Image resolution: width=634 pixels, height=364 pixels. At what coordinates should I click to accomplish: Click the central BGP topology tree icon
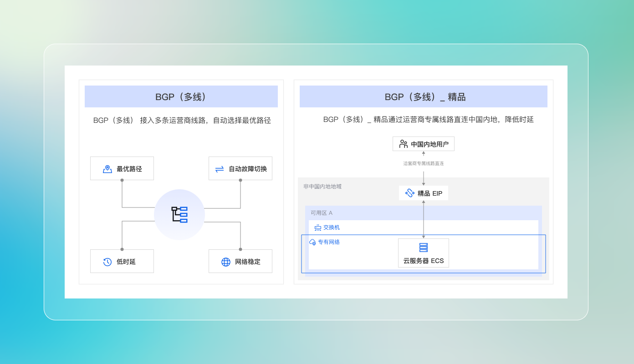click(x=179, y=214)
